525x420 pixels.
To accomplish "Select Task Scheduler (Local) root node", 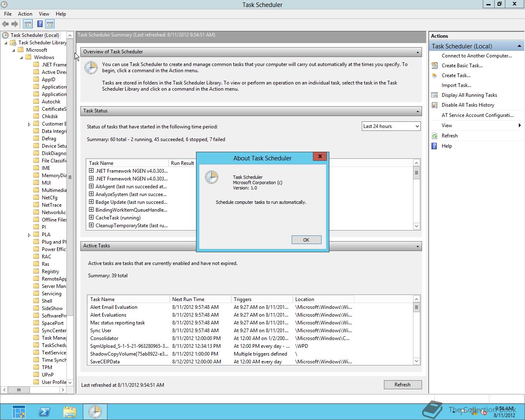I will click(x=34, y=35).
